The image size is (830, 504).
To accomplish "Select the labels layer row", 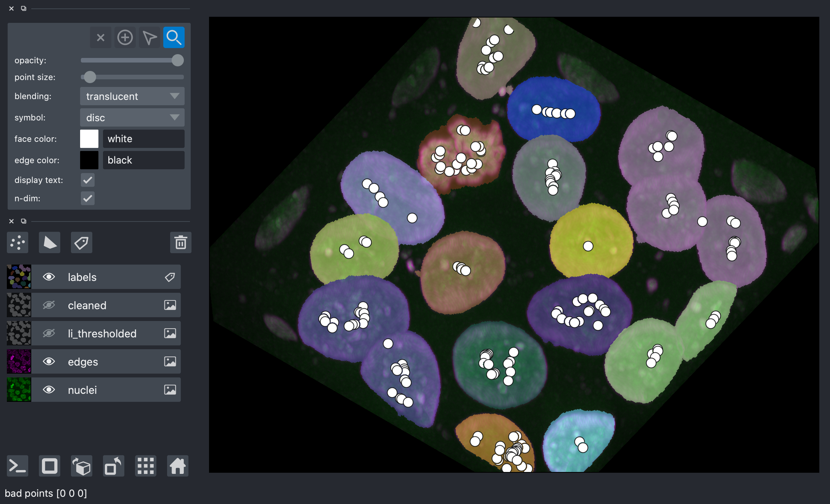I will pos(94,277).
